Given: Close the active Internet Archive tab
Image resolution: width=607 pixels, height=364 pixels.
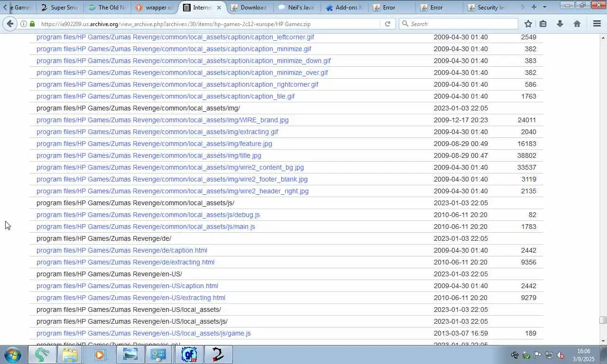Looking at the screenshot, I should pos(219,8).
